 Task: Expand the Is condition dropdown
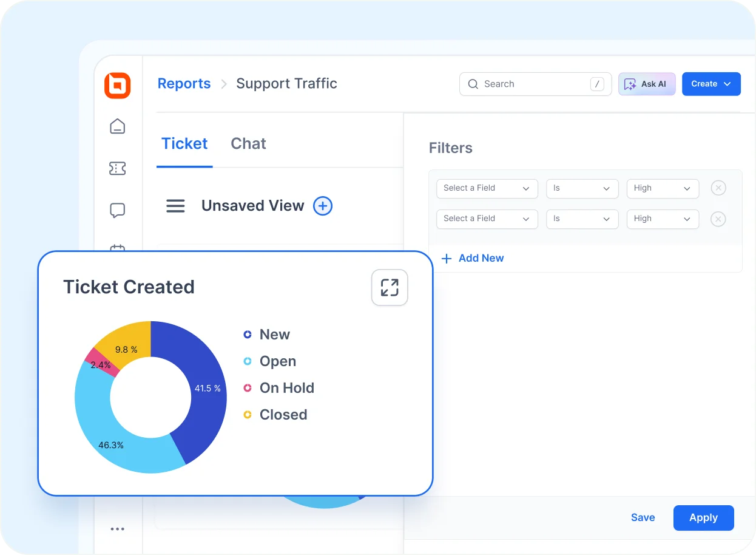point(582,188)
